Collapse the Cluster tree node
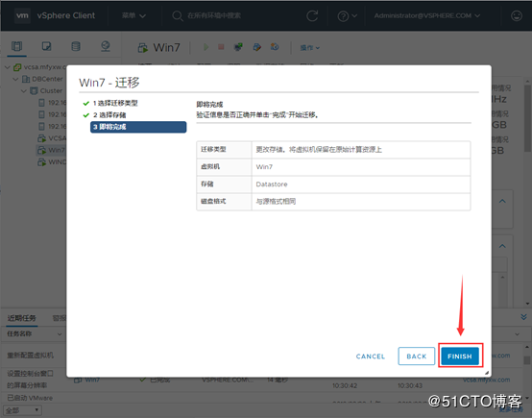Viewport: 532px width, 418px height. tap(24, 90)
